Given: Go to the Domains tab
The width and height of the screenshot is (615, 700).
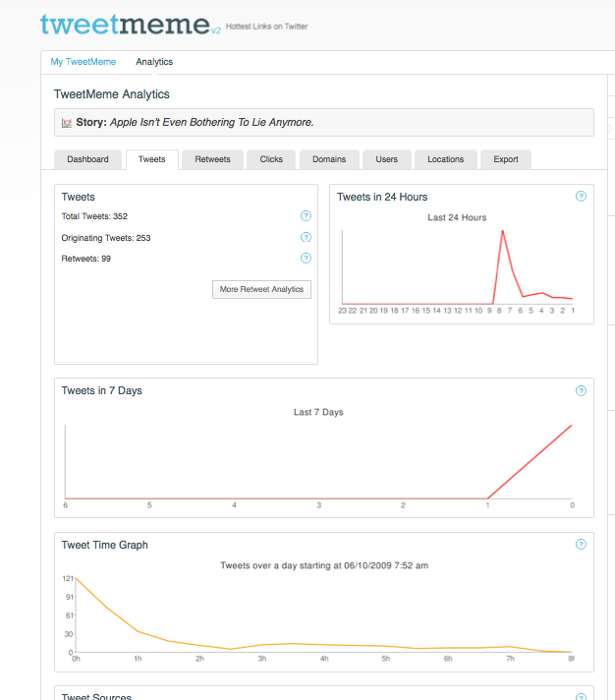Looking at the screenshot, I should pos(329,159).
